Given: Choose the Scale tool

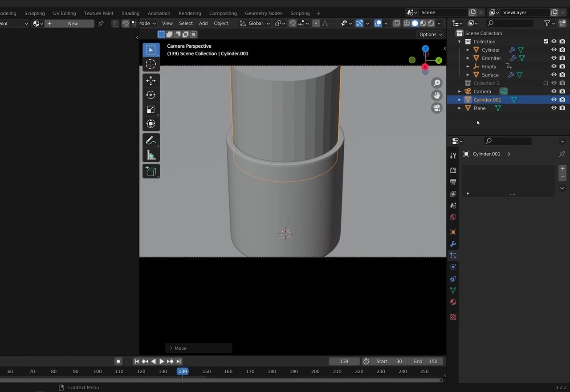Looking at the screenshot, I should click(151, 110).
